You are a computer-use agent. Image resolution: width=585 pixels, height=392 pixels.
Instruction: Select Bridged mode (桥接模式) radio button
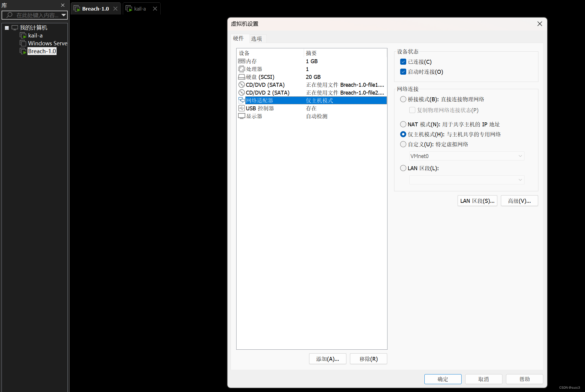point(403,99)
